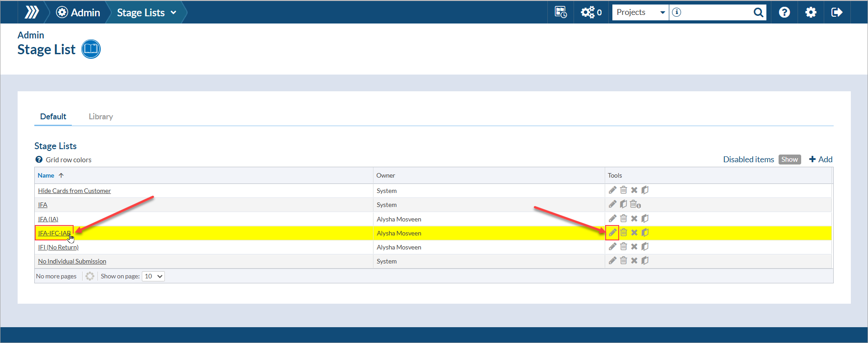Open the IFA stage list link

(x=43, y=205)
